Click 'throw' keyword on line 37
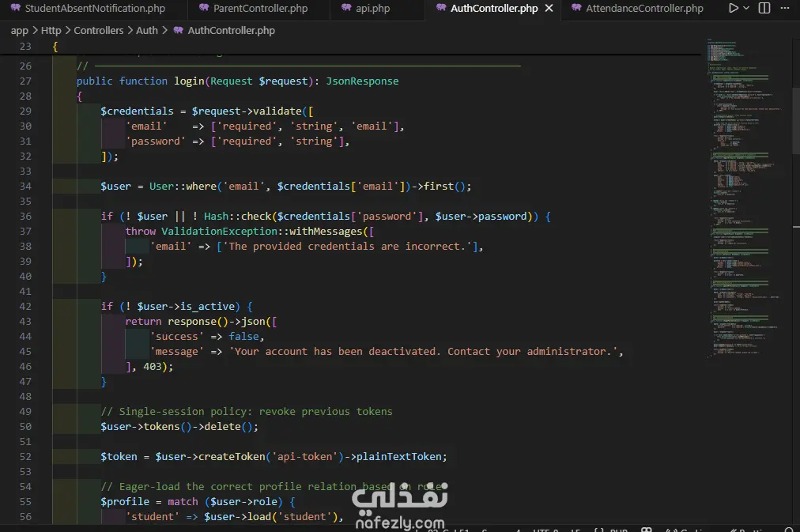The width and height of the screenshot is (800, 532). 140,232
